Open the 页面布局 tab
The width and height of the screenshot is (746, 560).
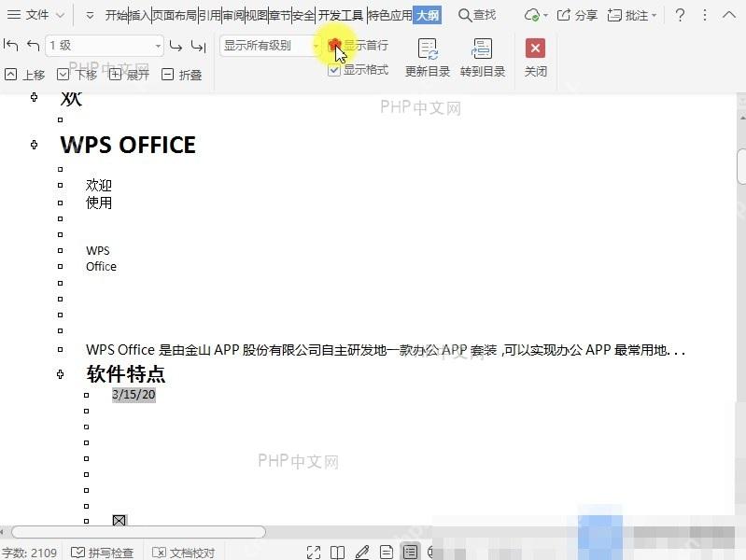click(x=175, y=15)
